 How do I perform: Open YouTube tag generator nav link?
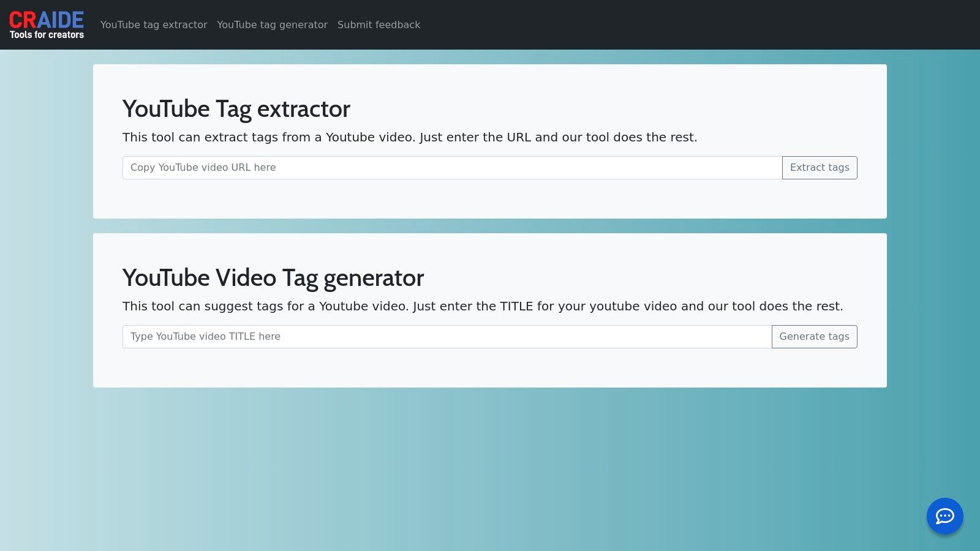272,24
